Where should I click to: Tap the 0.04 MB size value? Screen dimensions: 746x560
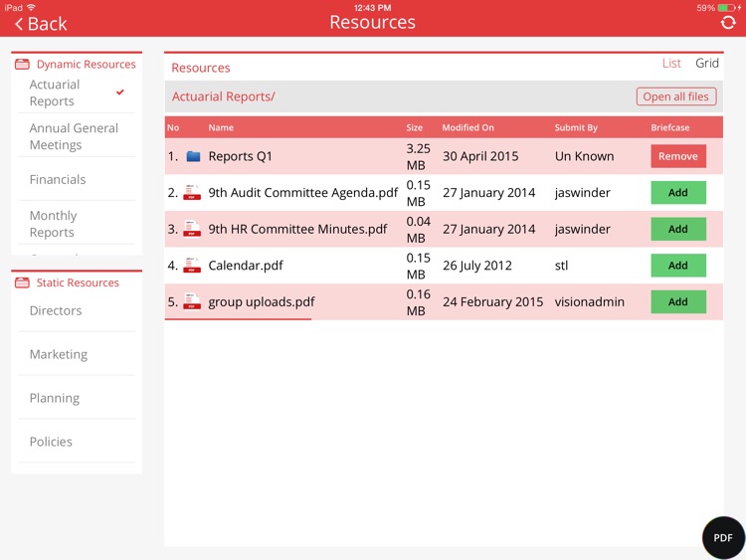click(418, 230)
